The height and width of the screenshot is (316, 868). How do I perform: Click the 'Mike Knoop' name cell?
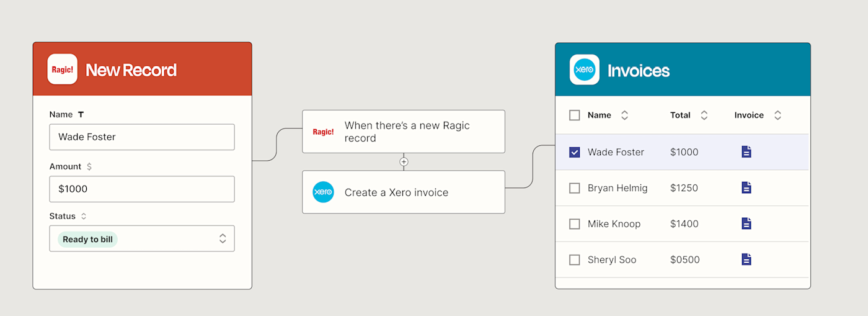614,224
